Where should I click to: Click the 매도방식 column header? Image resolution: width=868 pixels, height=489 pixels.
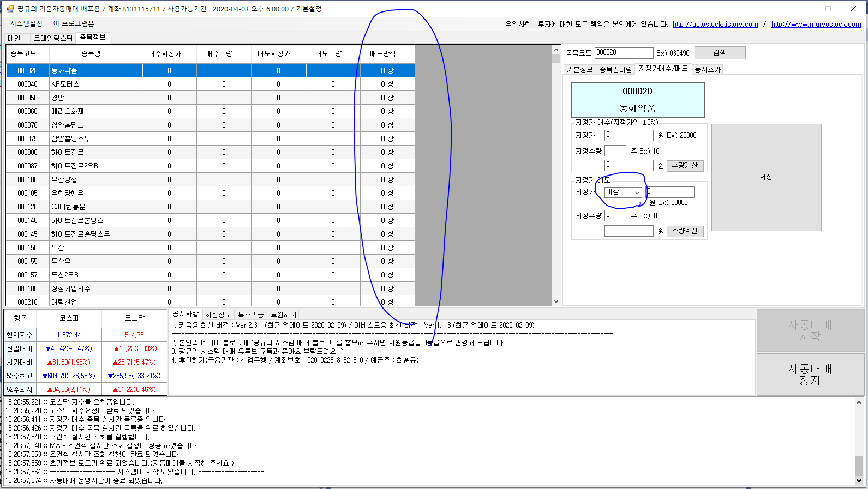click(x=387, y=54)
